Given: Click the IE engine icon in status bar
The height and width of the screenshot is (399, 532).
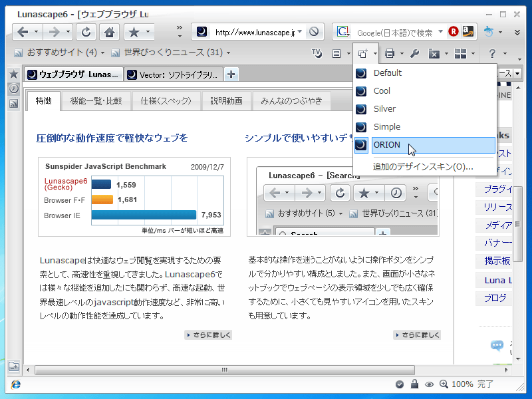Looking at the screenshot, I should coord(15,384).
